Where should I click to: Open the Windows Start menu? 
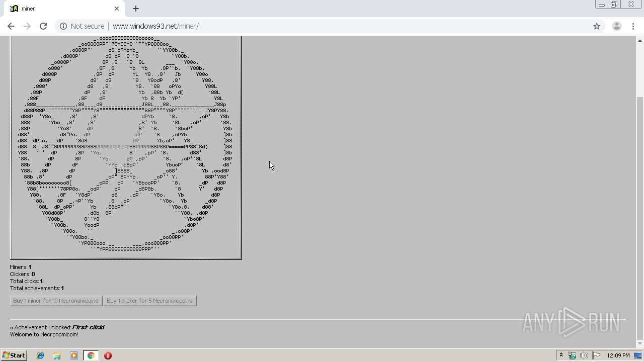click(14, 355)
